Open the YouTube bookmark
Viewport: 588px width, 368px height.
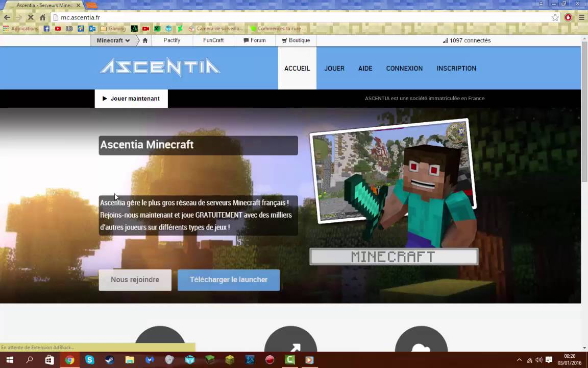tap(58, 29)
